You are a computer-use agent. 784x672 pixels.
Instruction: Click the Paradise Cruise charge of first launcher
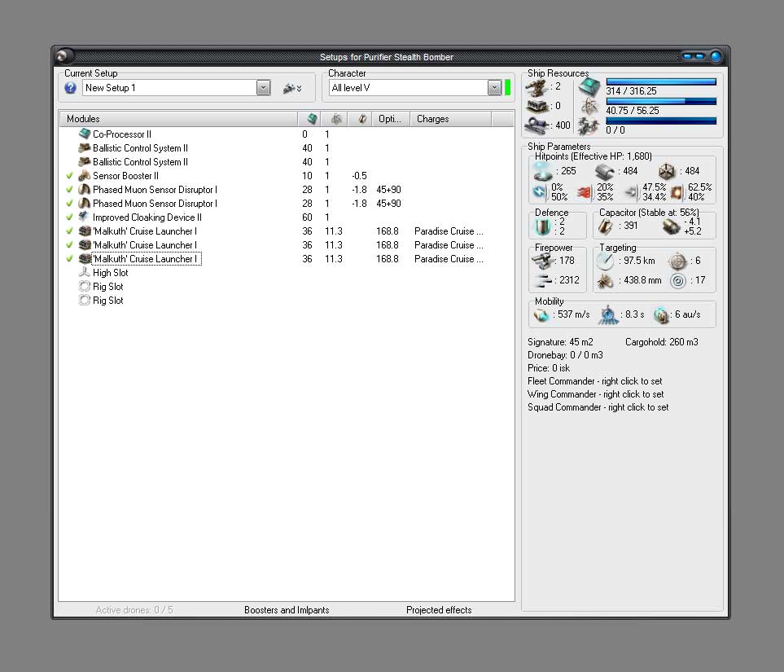coord(449,231)
